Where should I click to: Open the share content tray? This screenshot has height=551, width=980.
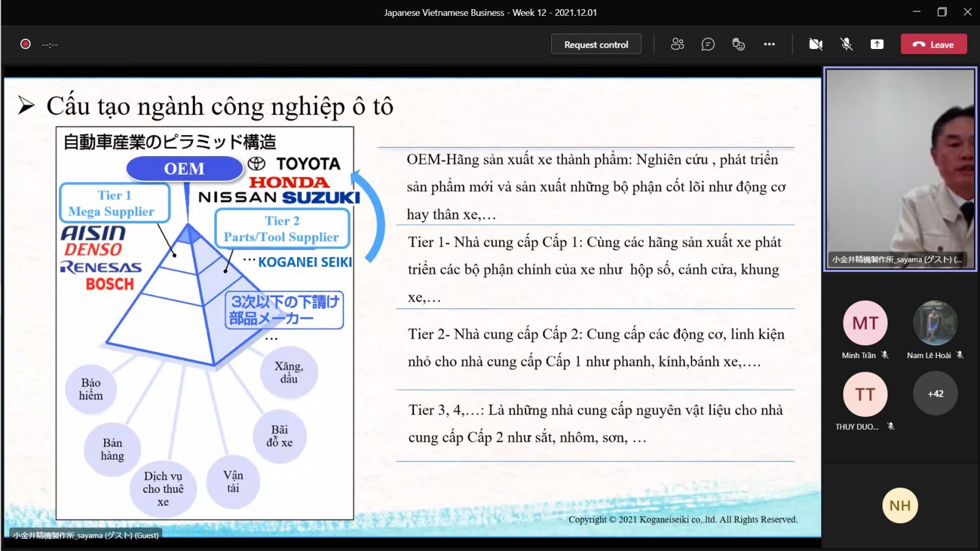tap(877, 44)
